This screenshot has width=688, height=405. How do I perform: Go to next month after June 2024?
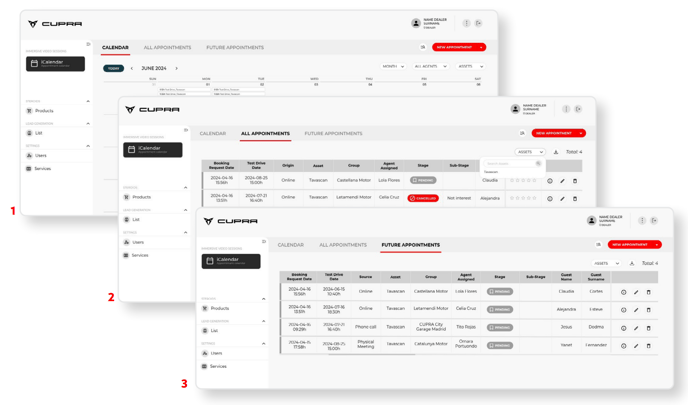177,69
